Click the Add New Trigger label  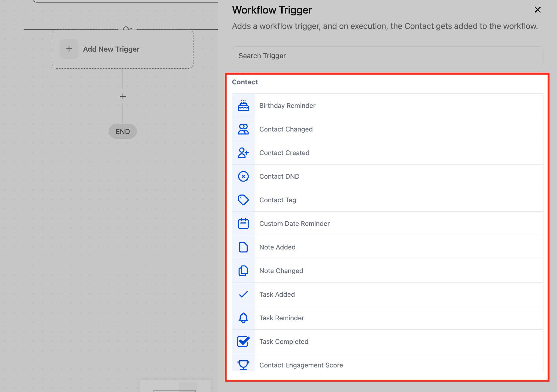click(x=111, y=49)
